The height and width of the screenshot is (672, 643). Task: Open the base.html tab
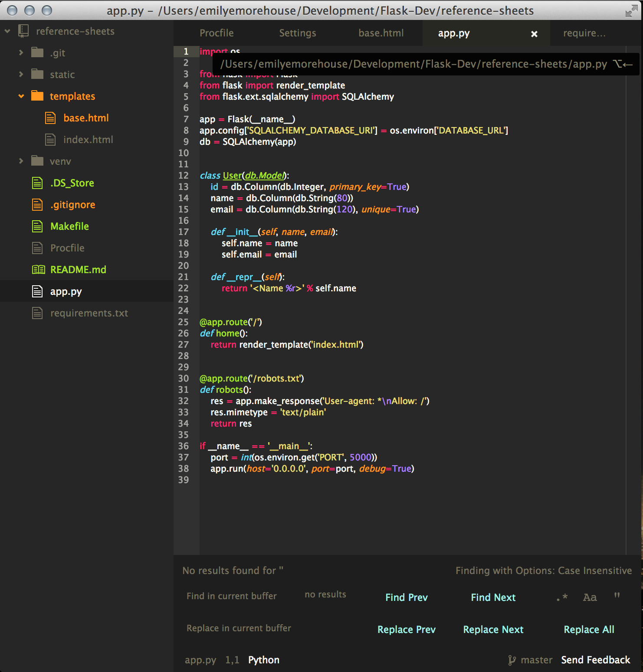pos(381,33)
